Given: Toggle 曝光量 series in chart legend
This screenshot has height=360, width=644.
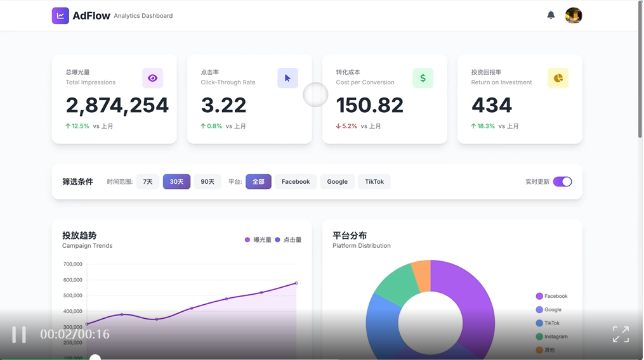Looking at the screenshot, I should pyautogui.click(x=258, y=240).
